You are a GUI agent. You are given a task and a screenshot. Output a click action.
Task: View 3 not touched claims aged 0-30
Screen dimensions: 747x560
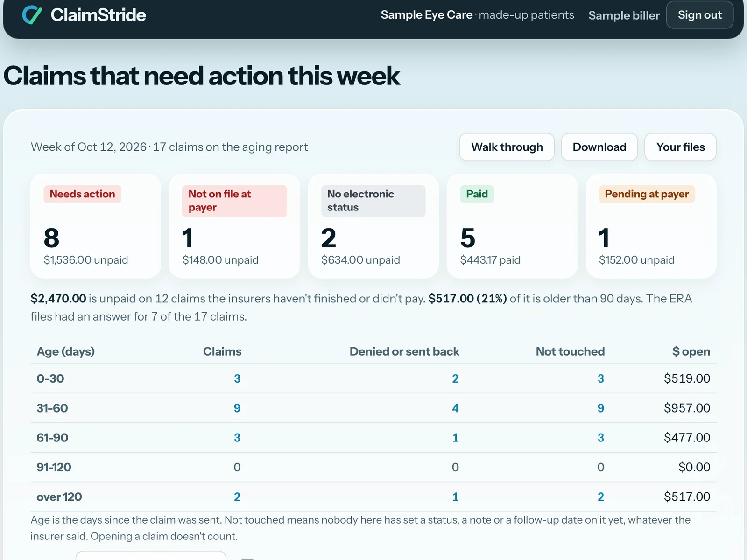tap(601, 378)
